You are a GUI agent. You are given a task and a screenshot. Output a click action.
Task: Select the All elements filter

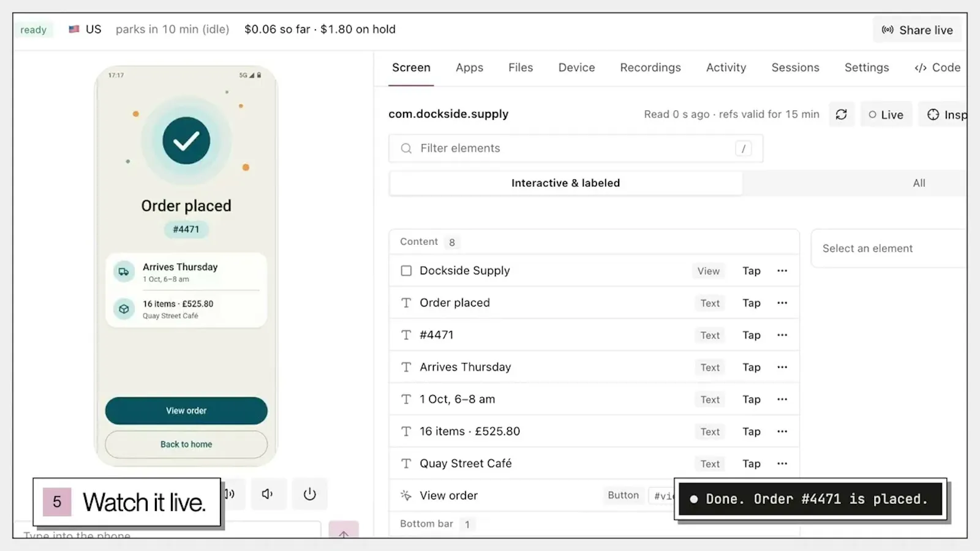pyautogui.click(x=919, y=183)
